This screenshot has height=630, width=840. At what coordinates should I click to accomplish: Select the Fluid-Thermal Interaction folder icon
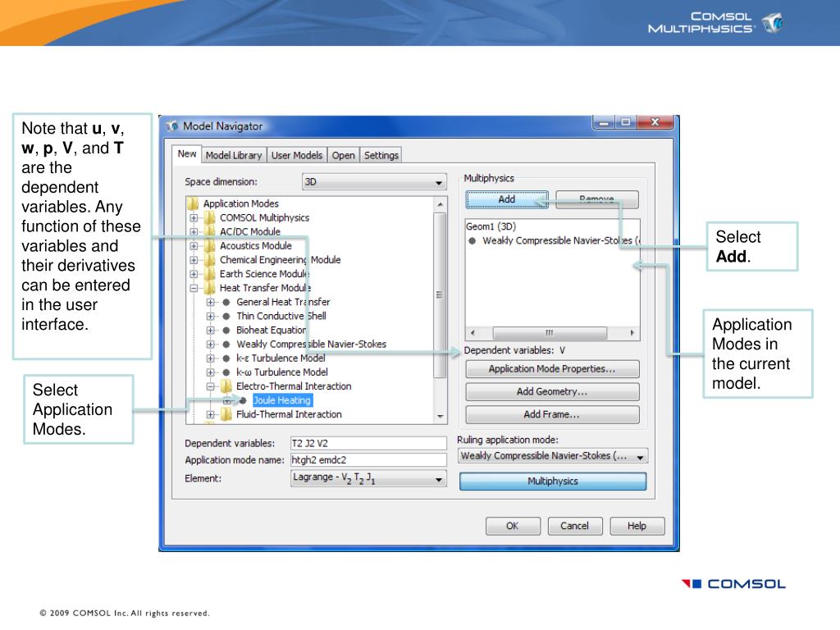click(226, 414)
